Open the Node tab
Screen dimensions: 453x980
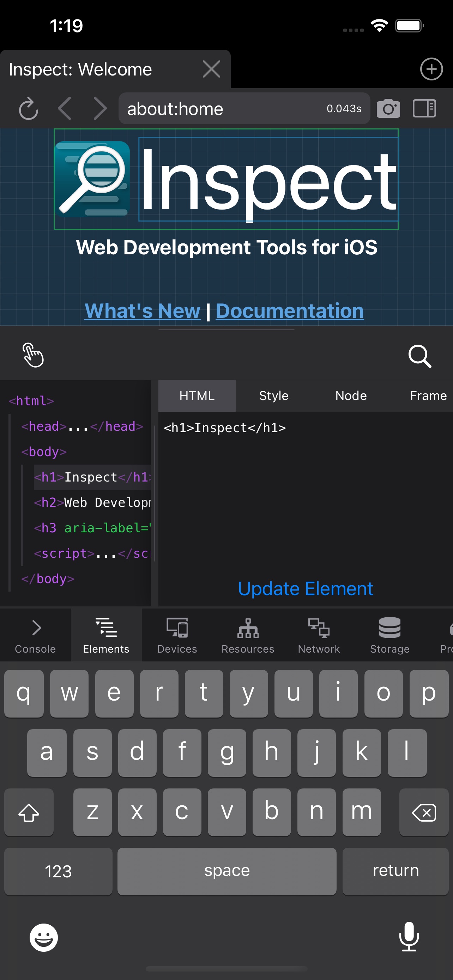351,396
